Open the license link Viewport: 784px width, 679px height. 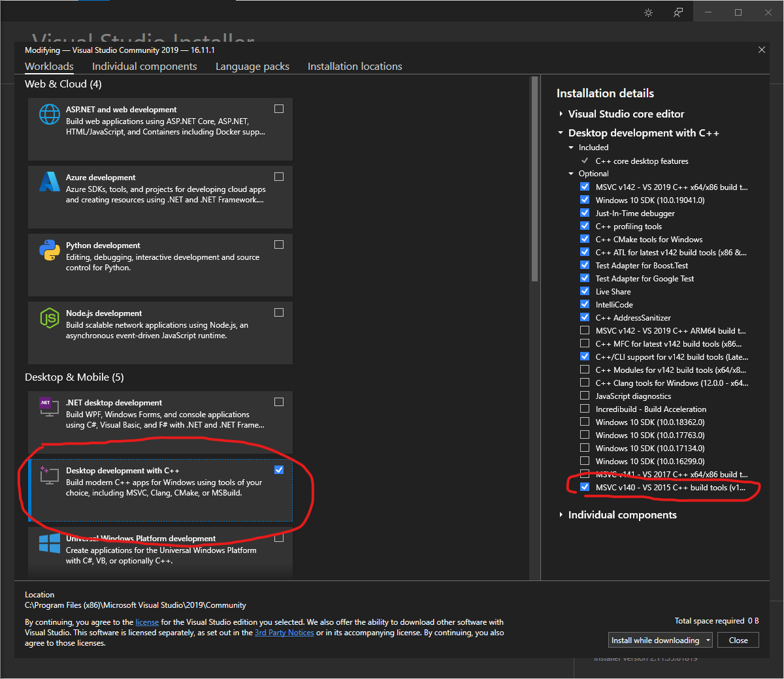pos(147,622)
